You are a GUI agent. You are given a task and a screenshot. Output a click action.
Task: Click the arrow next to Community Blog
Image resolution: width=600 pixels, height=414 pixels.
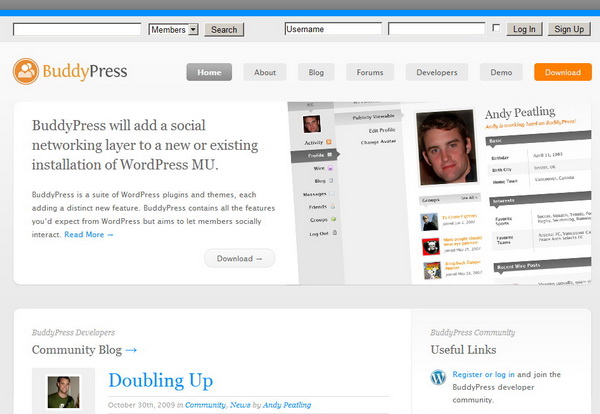click(x=131, y=350)
